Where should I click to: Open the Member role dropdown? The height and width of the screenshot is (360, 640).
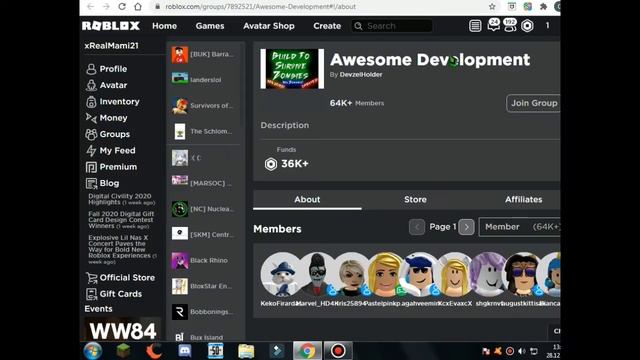point(520,227)
